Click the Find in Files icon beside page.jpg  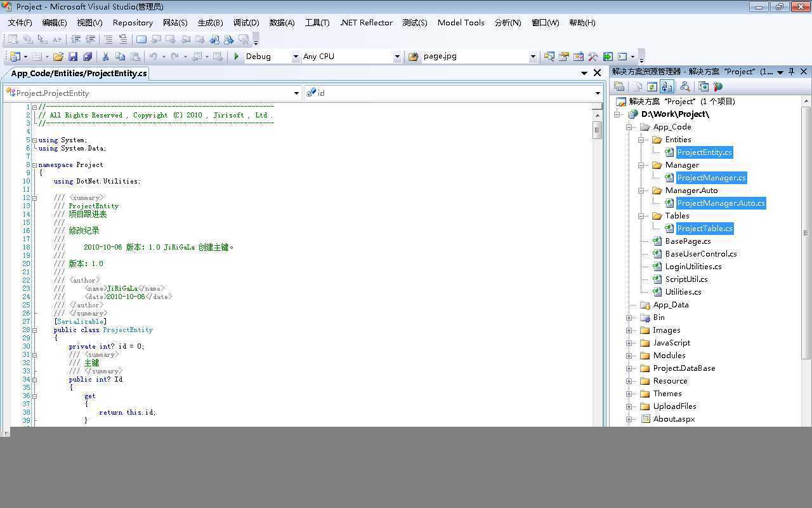click(x=414, y=57)
